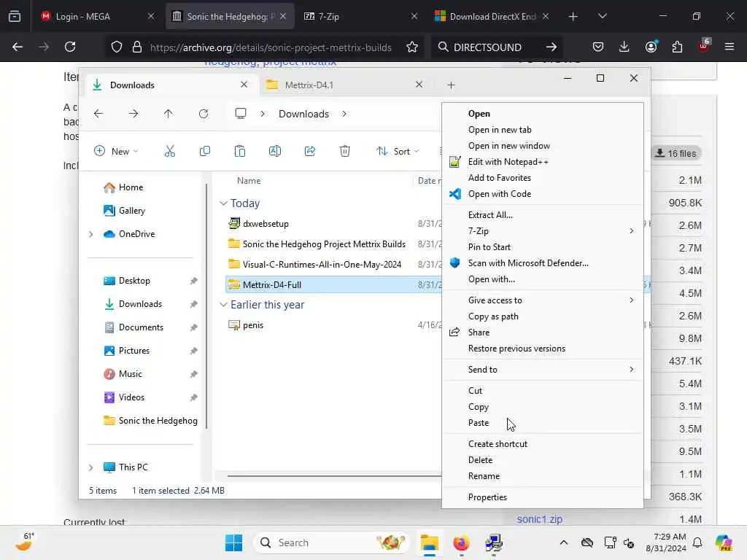Go back in File Explorer

98,114
